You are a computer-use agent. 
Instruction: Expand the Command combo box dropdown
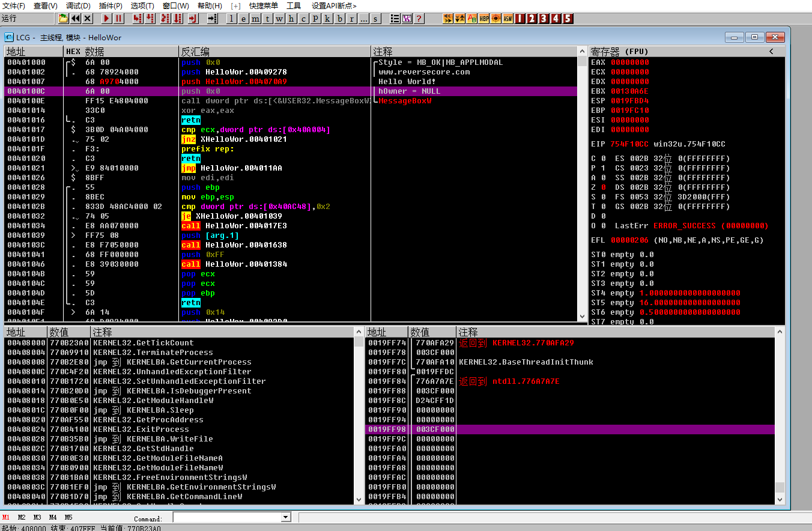pos(285,517)
